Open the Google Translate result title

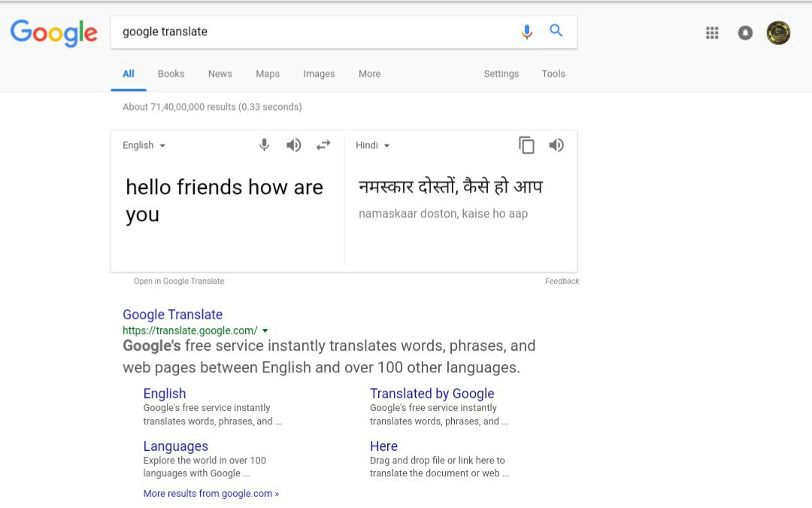pyautogui.click(x=172, y=315)
